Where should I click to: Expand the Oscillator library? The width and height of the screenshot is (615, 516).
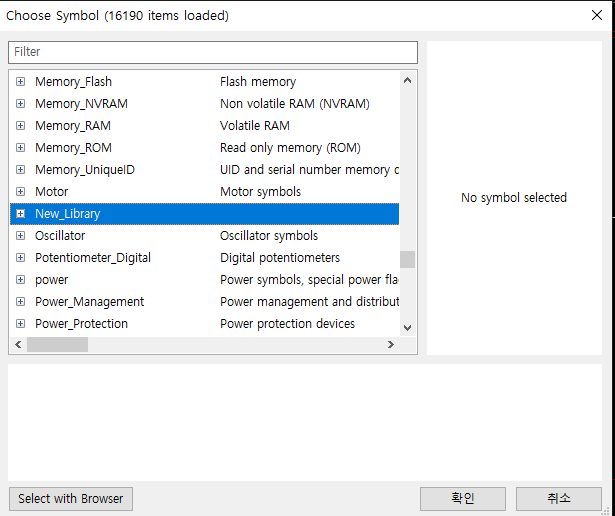click(x=20, y=236)
